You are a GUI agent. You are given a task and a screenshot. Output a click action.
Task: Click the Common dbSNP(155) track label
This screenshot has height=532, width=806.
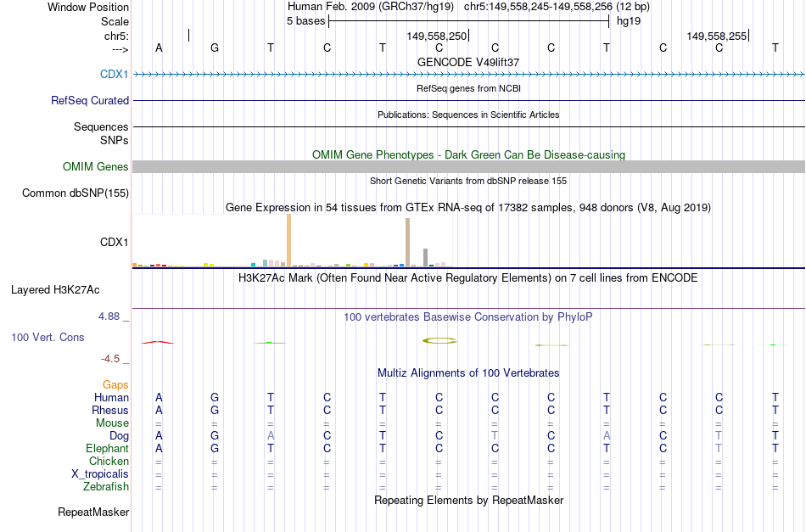(x=75, y=193)
